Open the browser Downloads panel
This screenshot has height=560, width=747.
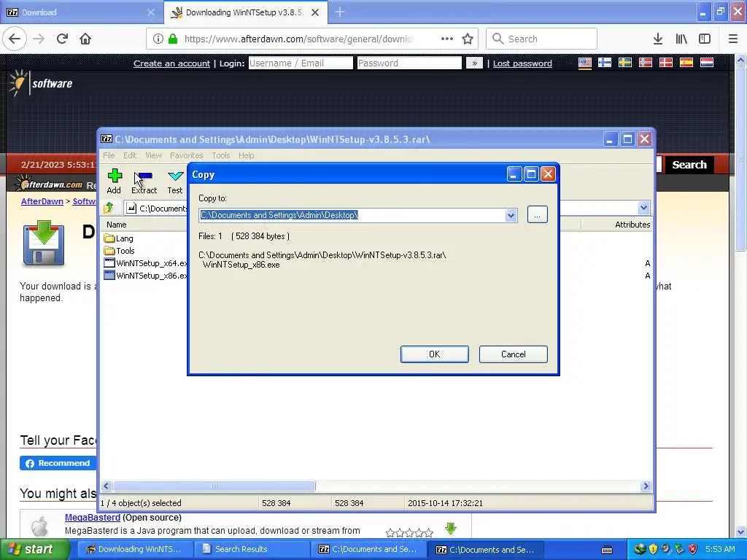click(x=658, y=39)
